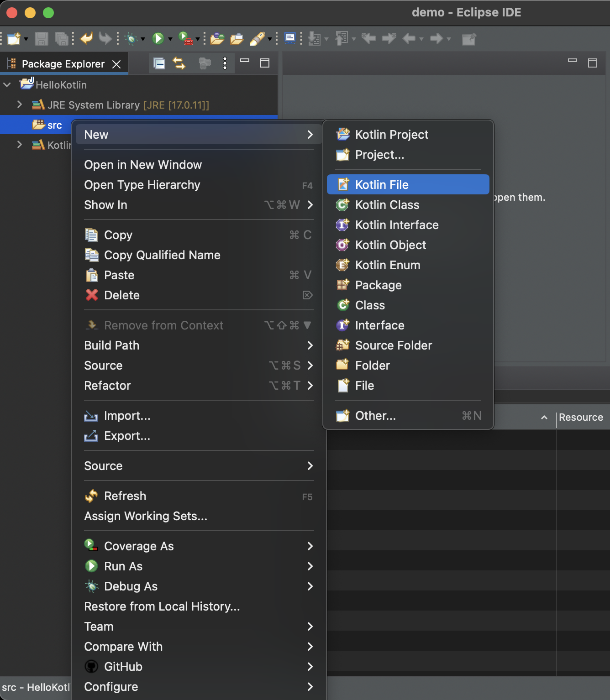Maximize the Package Explorer panel
610x700 pixels.
point(265,63)
